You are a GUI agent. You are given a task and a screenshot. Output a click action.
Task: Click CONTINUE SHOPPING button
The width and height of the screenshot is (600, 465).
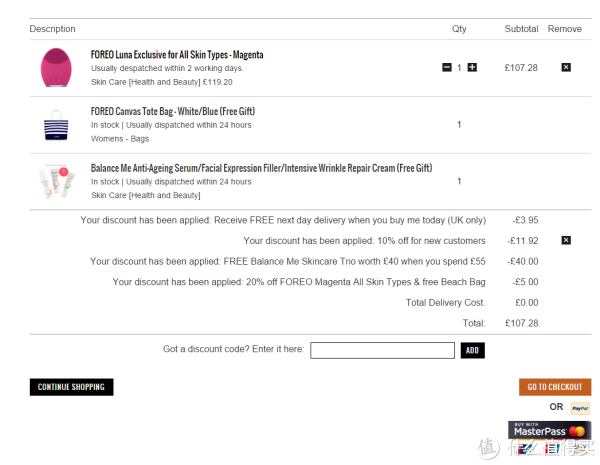pyautogui.click(x=72, y=387)
